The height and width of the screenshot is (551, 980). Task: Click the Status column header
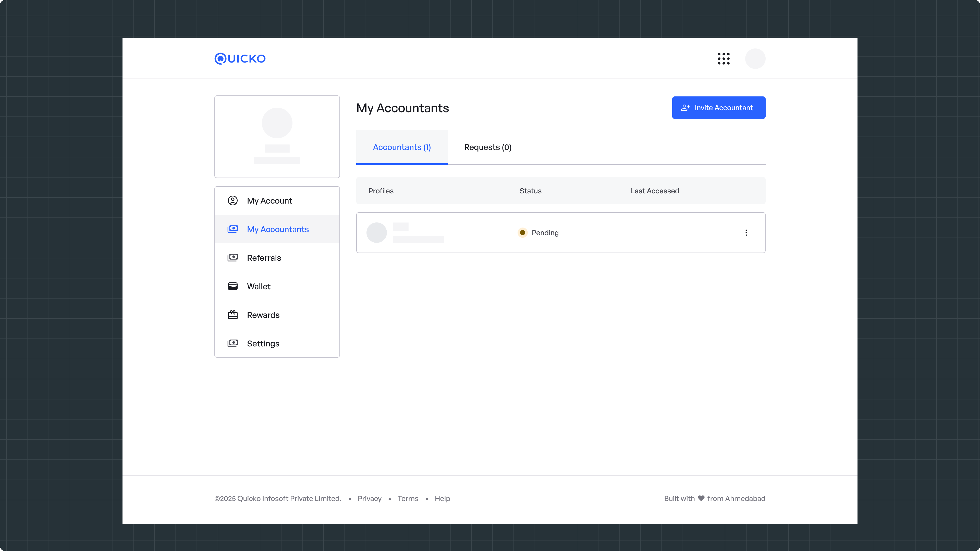click(x=530, y=191)
